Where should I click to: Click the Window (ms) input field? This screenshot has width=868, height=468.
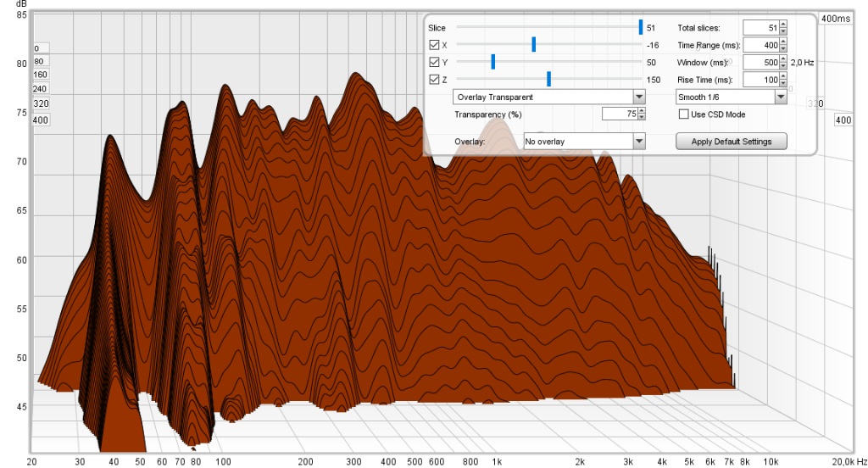click(x=761, y=63)
